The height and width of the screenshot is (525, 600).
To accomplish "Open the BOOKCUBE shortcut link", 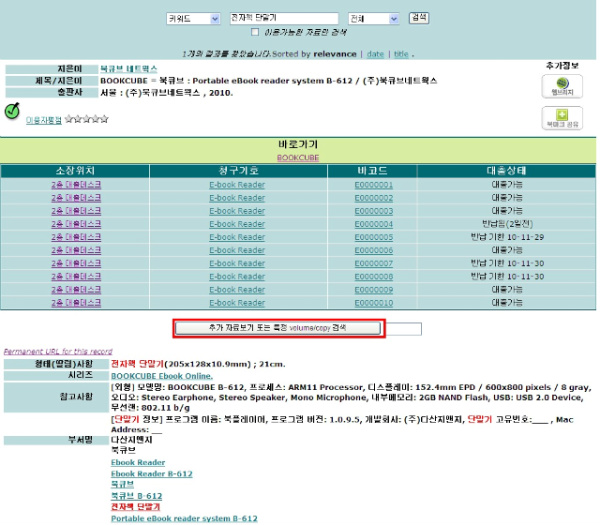I will coord(298,158).
